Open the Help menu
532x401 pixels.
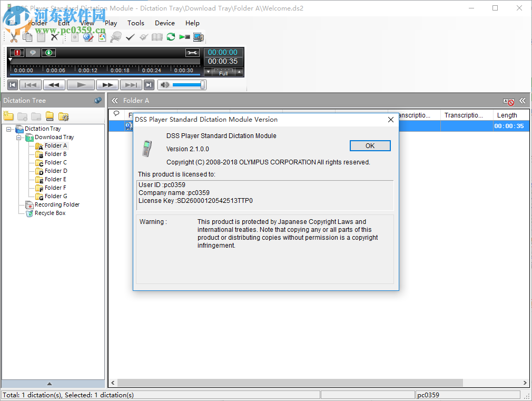tap(192, 23)
